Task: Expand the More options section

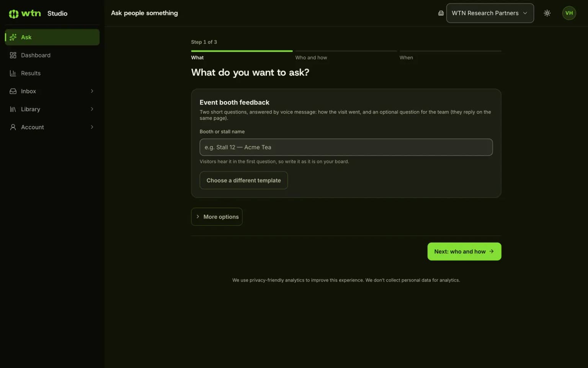Action: pyautogui.click(x=217, y=217)
